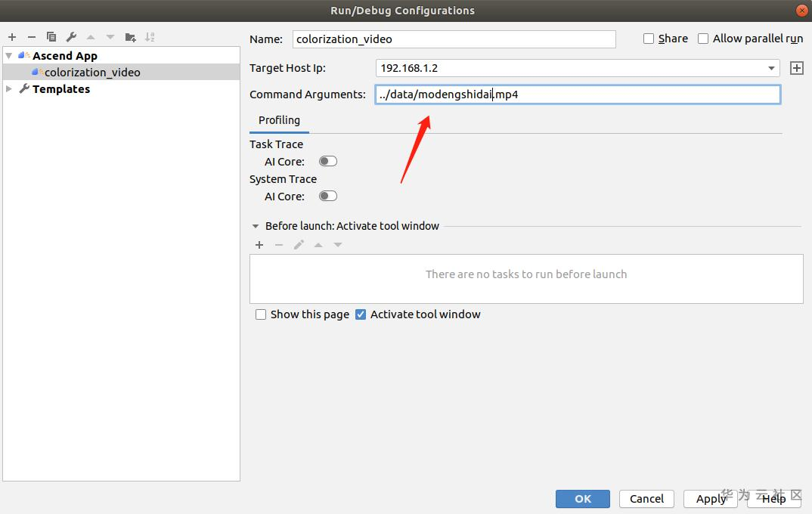
Task: Toggle System Trace AI Core switch
Action: click(x=328, y=197)
